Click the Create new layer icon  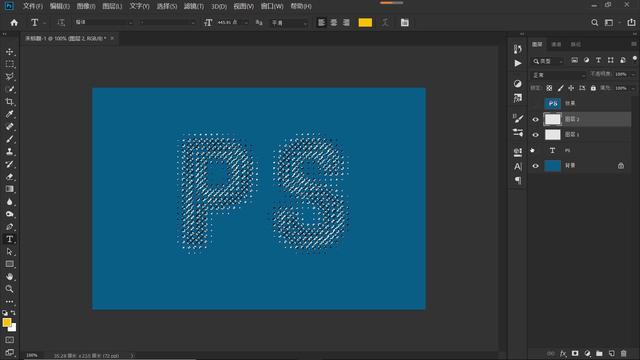click(x=611, y=353)
